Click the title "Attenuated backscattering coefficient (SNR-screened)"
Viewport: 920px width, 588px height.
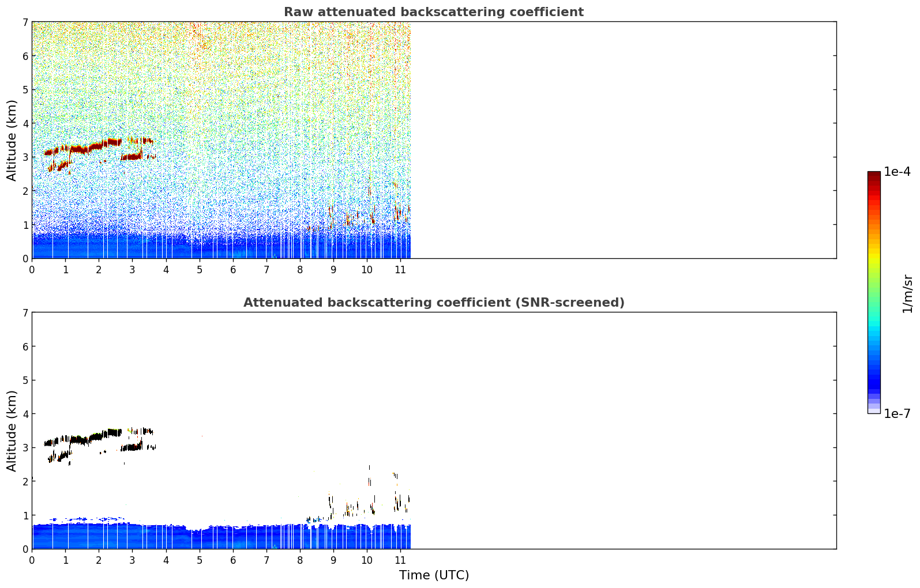[x=434, y=303]
